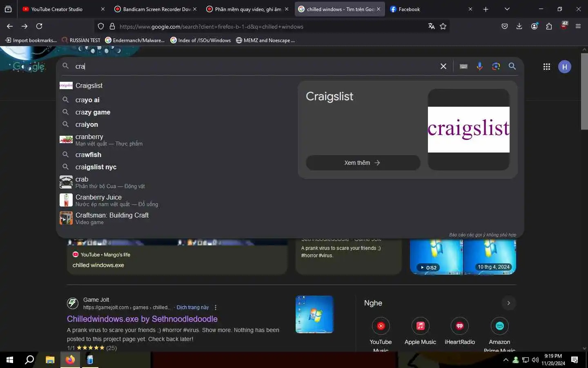588x368 pixels.
Task: Switch to the Phần mềm quay video tab
Action: tap(247, 9)
